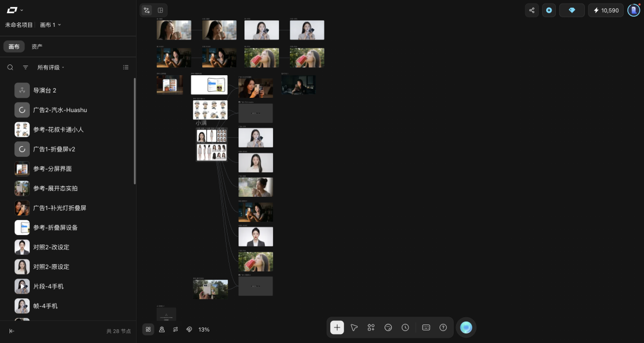
Task: Open the app logo menu
Action: (15, 10)
